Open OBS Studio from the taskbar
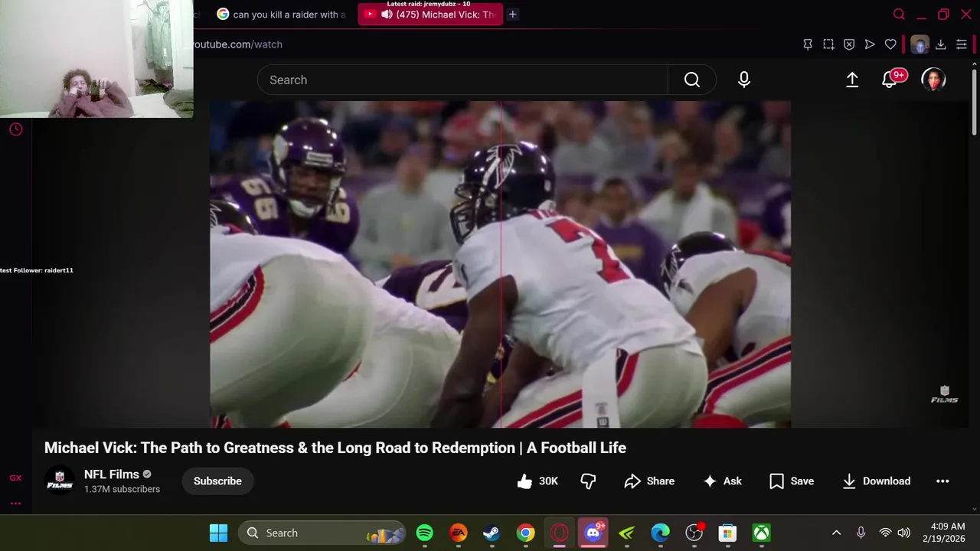Image resolution: width=980 pixels, height=551 pixels. click(694, 533)
